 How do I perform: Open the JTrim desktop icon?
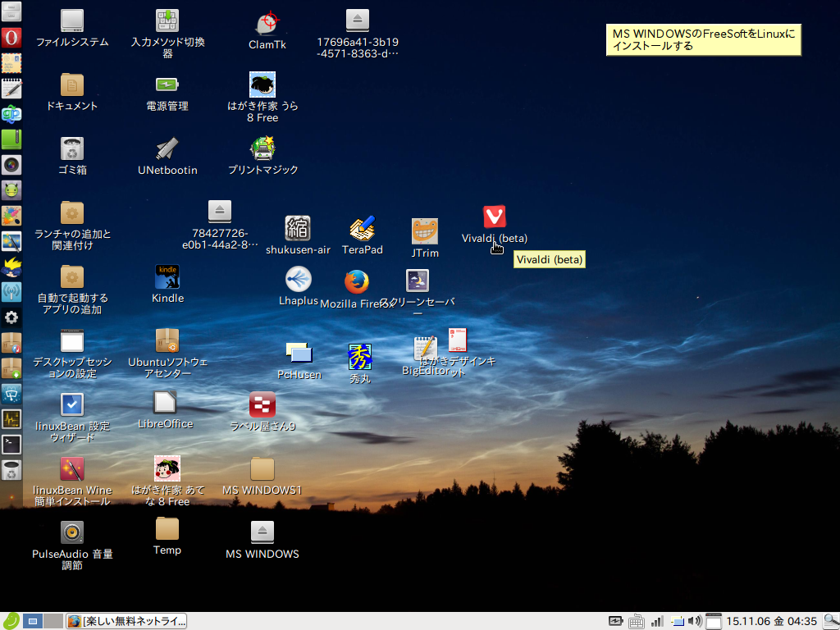(x=424, y=232)
